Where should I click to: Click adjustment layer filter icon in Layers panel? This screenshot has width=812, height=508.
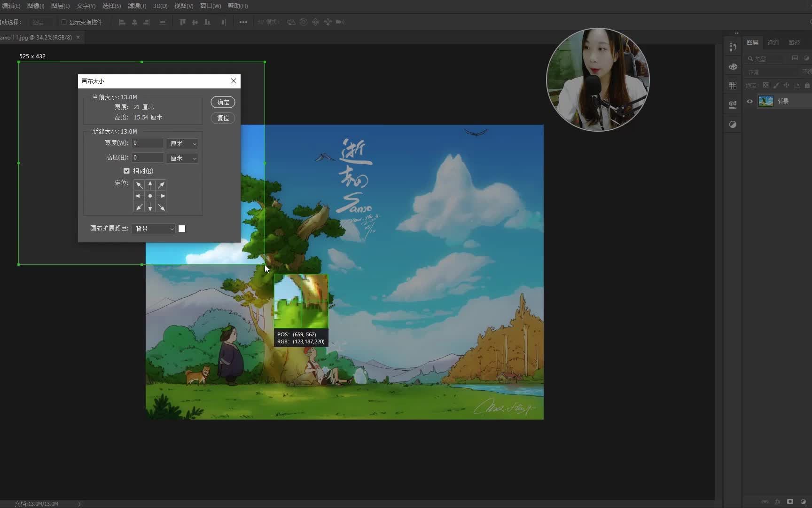click(x=807, y=58)
